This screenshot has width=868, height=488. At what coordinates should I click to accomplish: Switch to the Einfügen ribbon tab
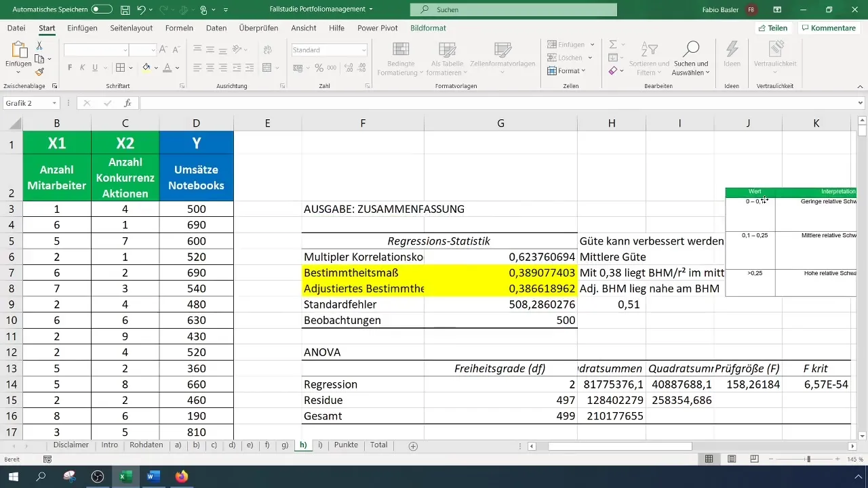point(82,28)
